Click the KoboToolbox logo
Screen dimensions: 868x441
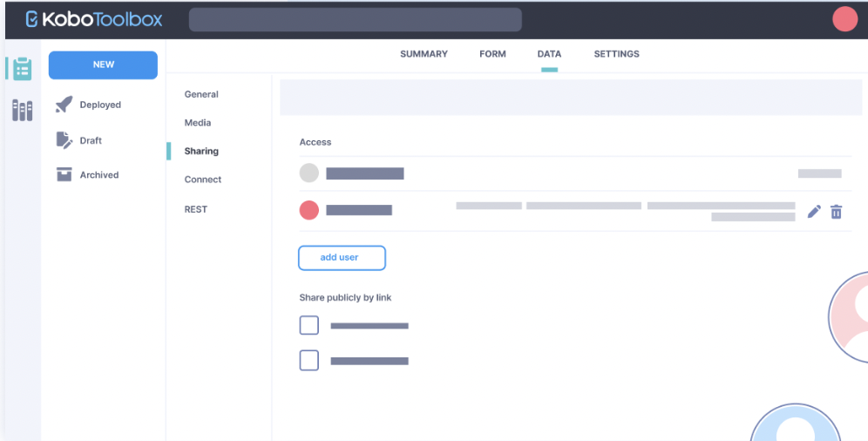tap(93, 19)
